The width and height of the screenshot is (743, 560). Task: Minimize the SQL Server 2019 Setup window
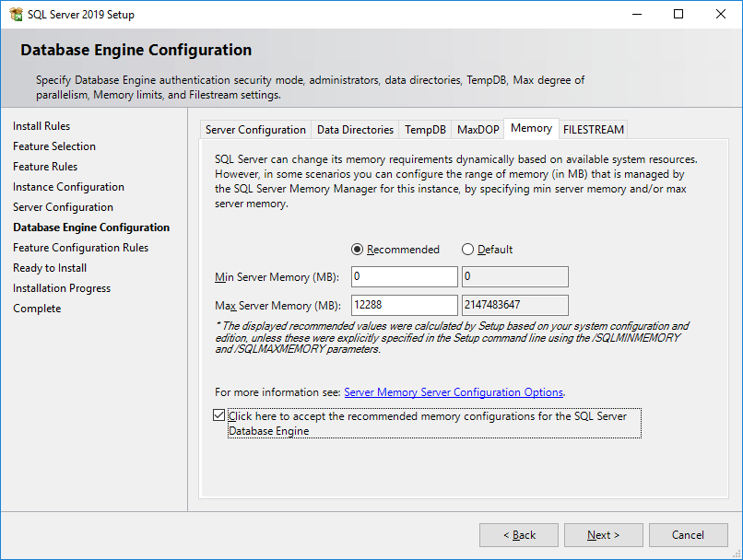pos(637,14)
